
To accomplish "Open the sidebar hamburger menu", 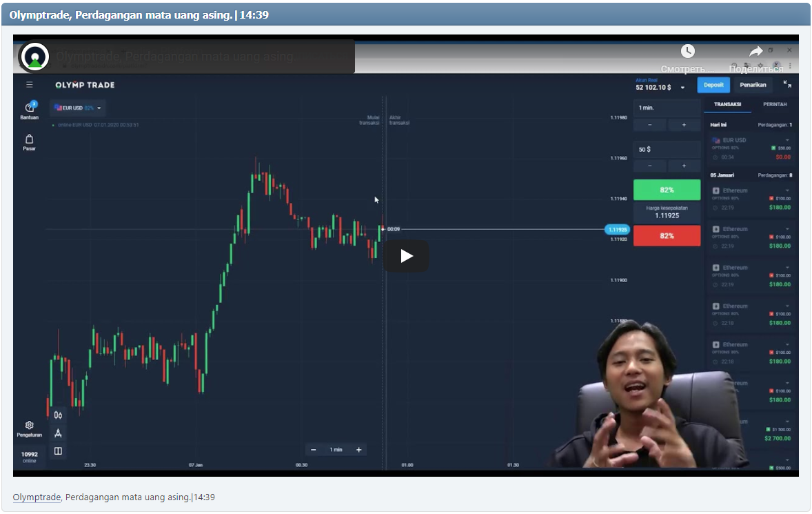I will [29, 85].
